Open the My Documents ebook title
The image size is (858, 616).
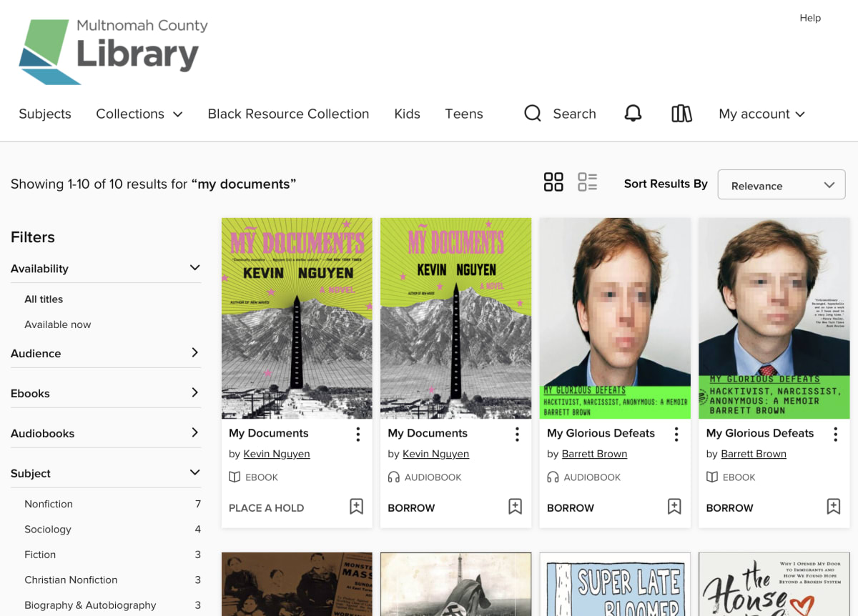point(269,433)
